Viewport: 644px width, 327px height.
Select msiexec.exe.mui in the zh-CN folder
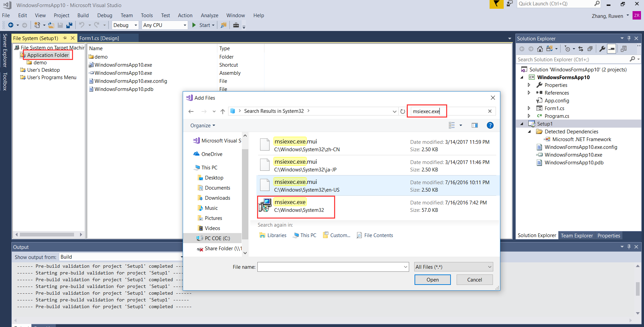pos(377,145)
